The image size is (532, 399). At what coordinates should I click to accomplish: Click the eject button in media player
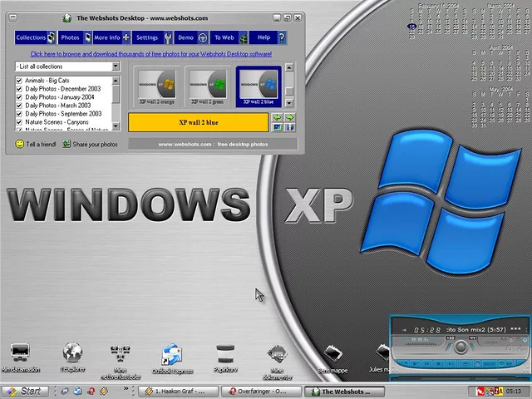click(465, 364)
